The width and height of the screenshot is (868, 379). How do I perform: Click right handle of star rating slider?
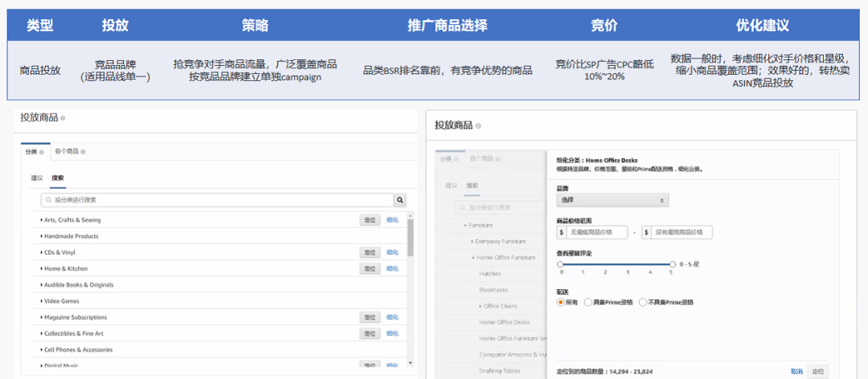click(672, 263)
